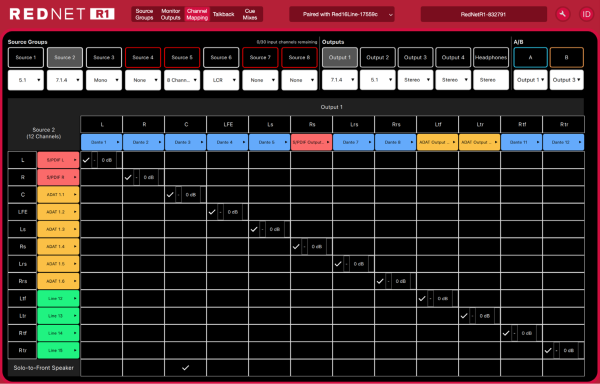Uncheck the R to R routing checkmark
Viewport: 600px width, 384px height.
128,177
